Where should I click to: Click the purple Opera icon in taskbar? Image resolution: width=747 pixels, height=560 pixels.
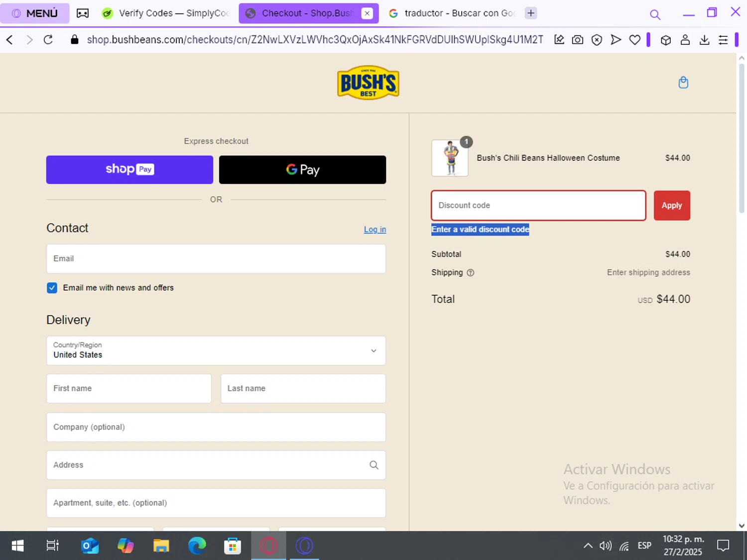[304, 546]
